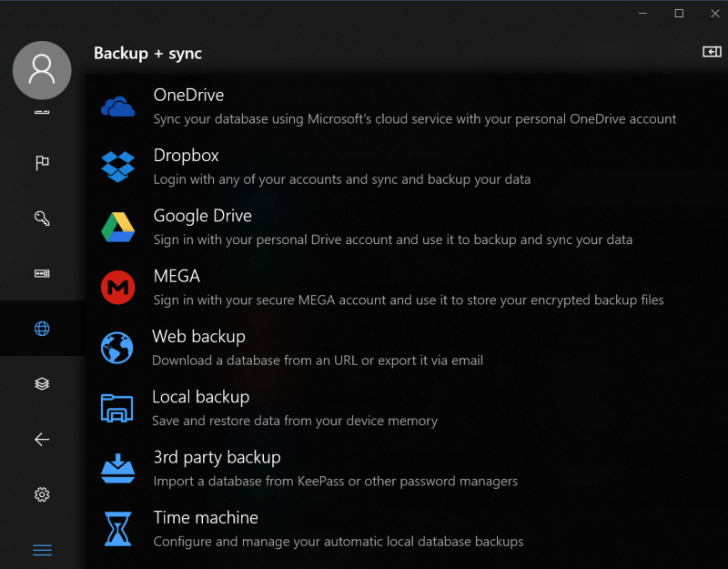Open the user profile avatar
Image resolution: width=728 pixels, height=569 pixels.
pyautogui.click(x=42, y=70)
